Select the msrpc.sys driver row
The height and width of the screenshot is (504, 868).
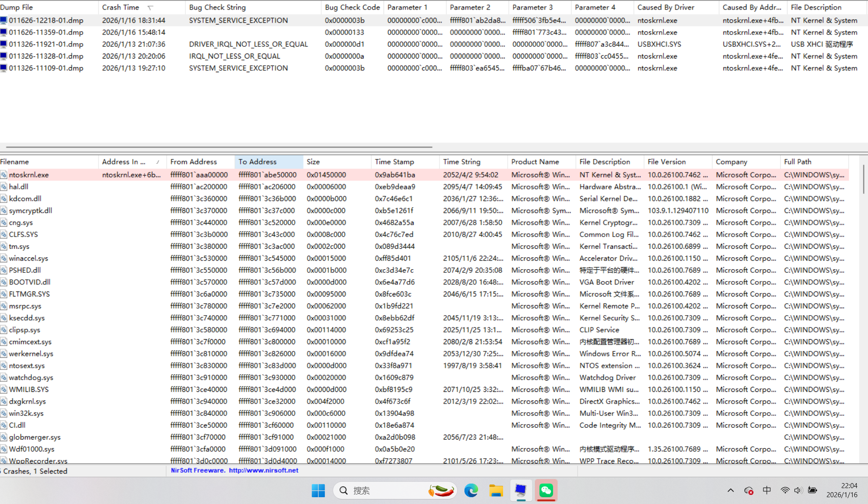click(x=424, y=306)
